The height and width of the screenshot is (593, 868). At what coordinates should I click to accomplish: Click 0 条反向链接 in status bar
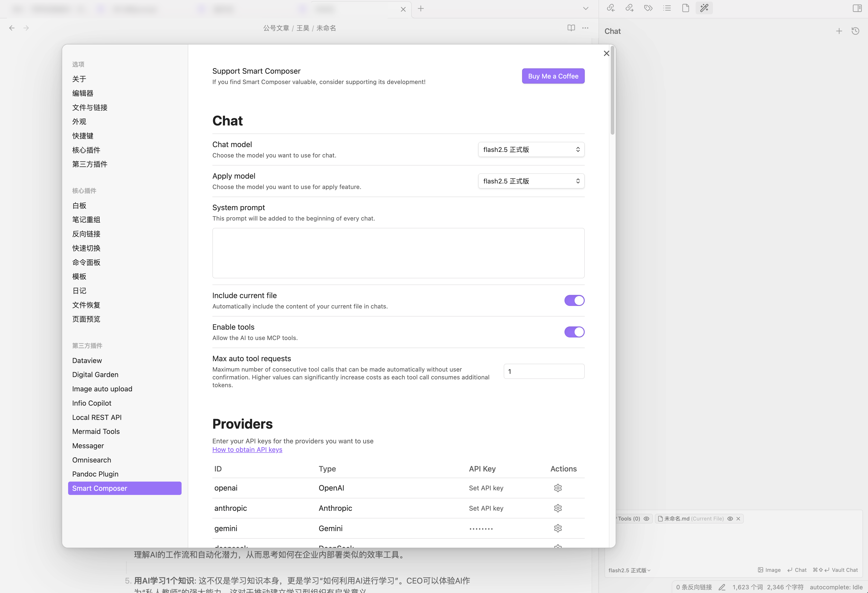tap(694, 587)
